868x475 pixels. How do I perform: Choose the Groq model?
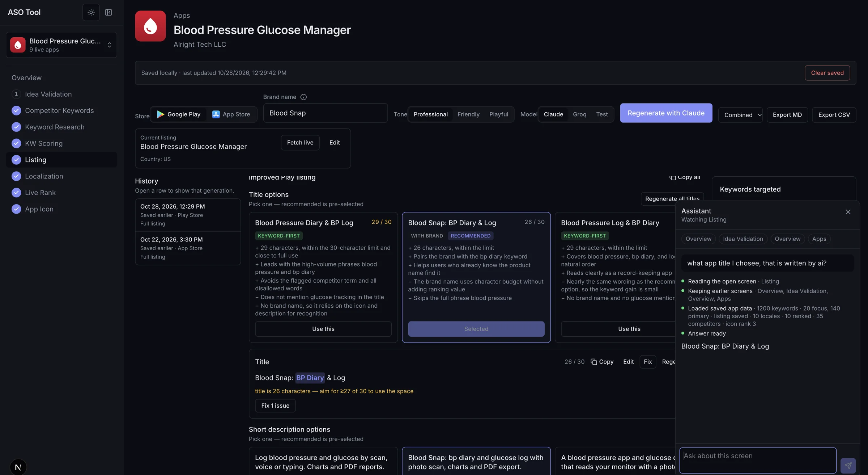[x=579, y=114]
